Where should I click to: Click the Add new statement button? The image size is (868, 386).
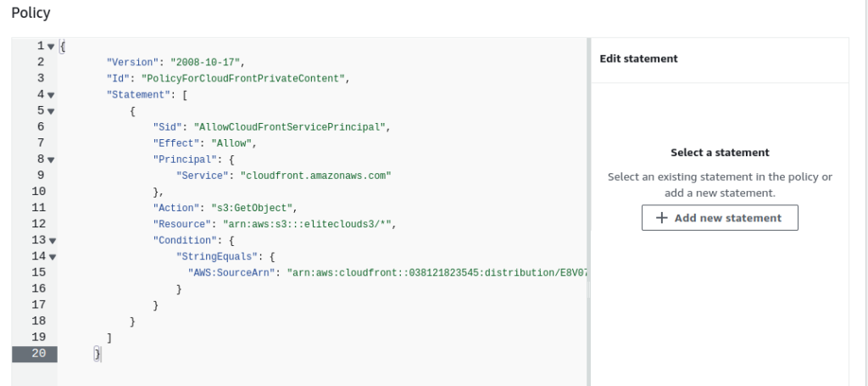[x=720, y=218]
